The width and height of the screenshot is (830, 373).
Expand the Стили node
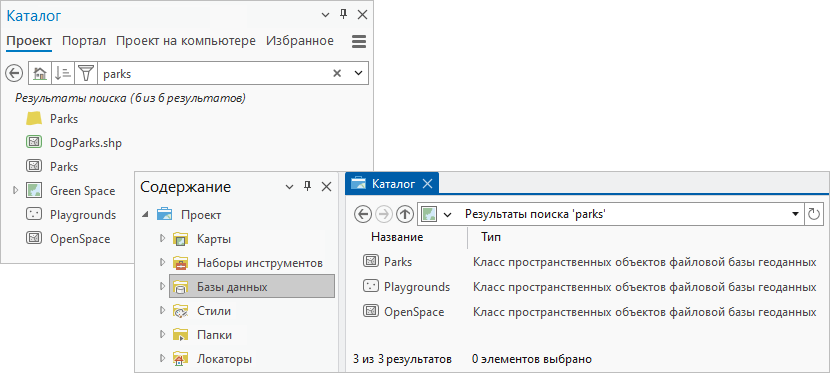[163, 311]
